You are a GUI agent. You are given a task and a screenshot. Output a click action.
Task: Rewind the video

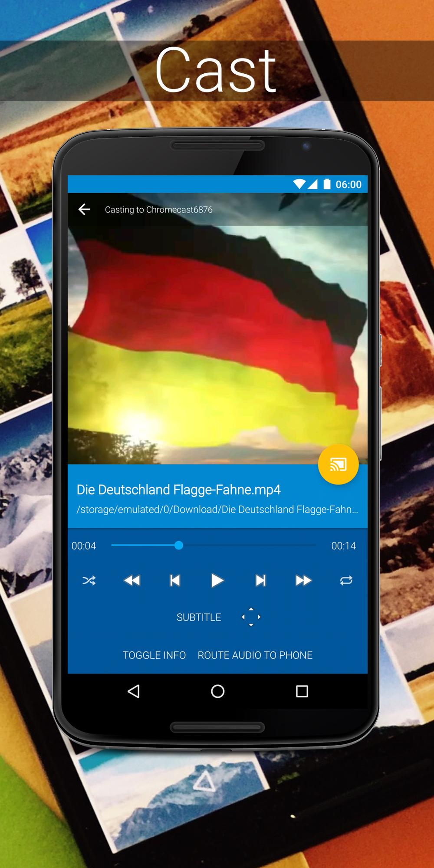point(132,580)
